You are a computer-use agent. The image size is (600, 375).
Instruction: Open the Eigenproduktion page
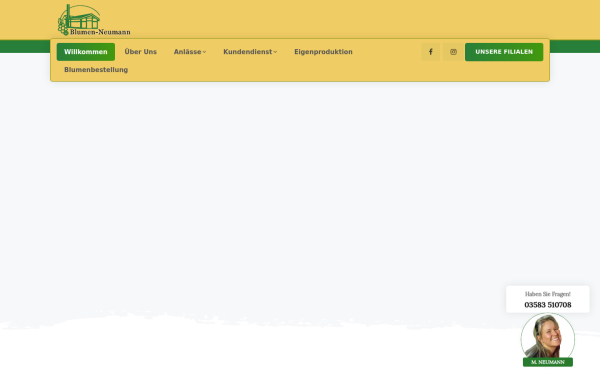323,52
